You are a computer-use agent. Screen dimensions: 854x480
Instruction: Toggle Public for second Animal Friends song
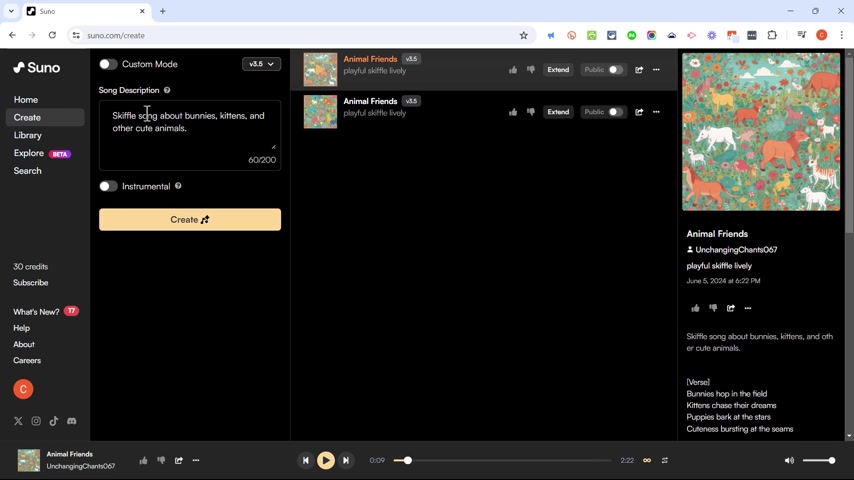615,112
